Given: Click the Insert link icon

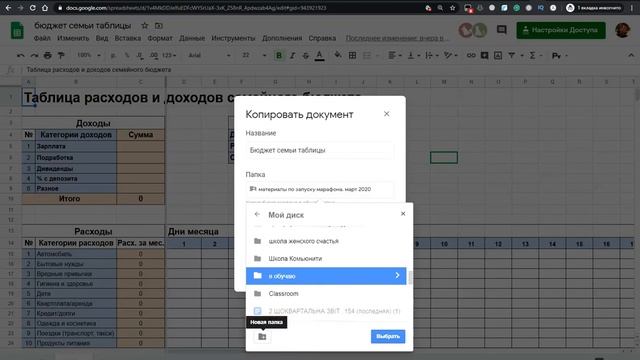Looking at the screenshot, I should click(x=471, y=55).
